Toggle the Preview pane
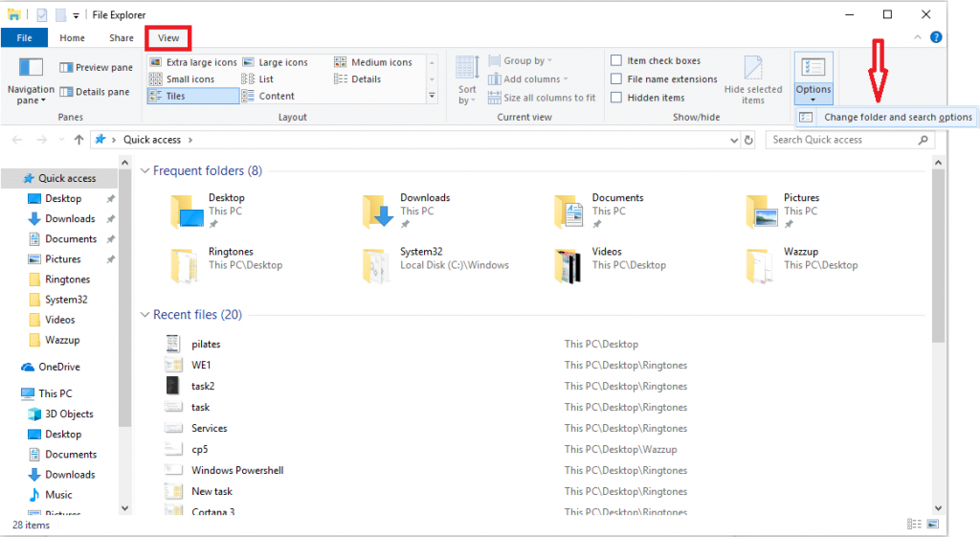This screenshot has height=537, width=980. [96, 67]
